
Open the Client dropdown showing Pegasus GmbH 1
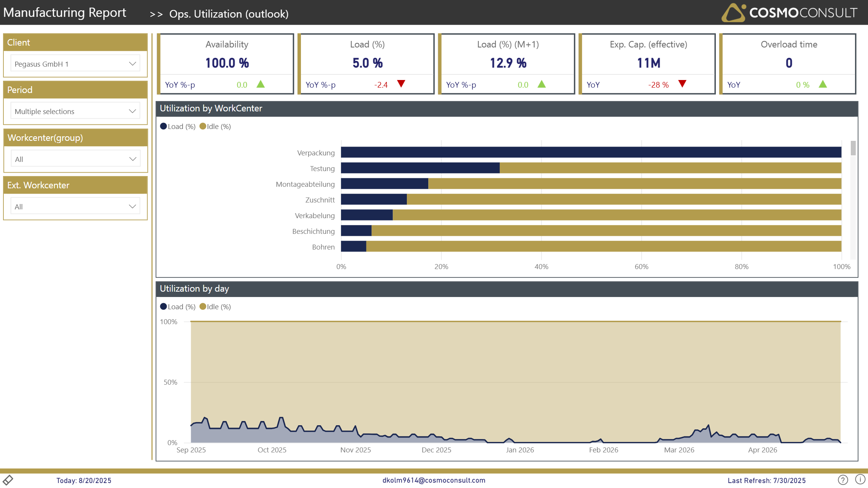pyautogui.click(x=75, y=64)
